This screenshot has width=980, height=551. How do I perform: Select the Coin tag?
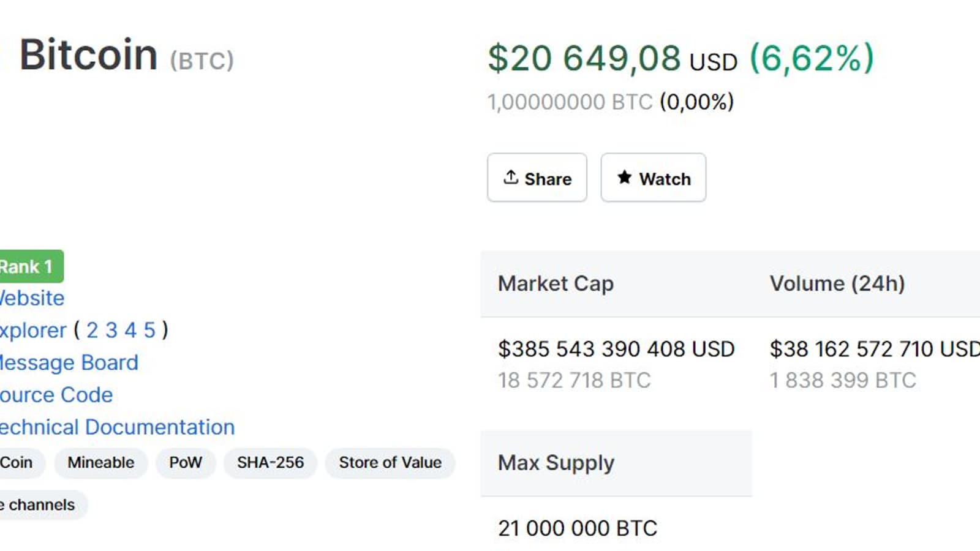coord(17,463)
